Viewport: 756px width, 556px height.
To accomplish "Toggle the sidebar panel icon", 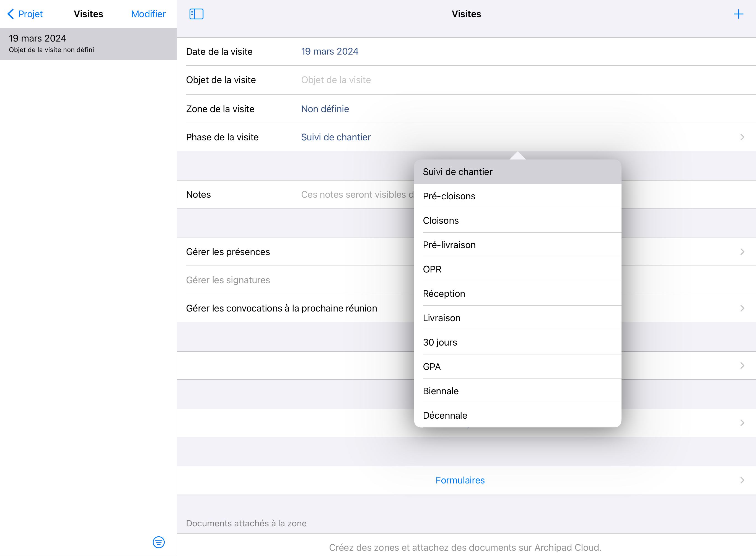I will pos(196,14).
